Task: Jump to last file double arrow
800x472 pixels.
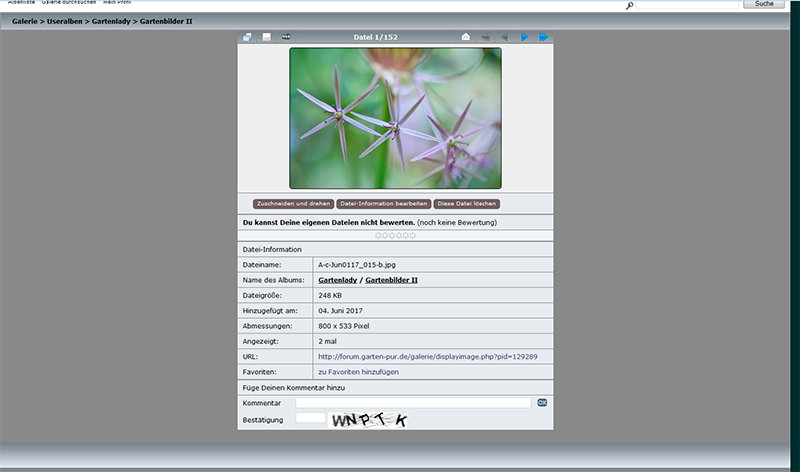Action: click(543, 37)
